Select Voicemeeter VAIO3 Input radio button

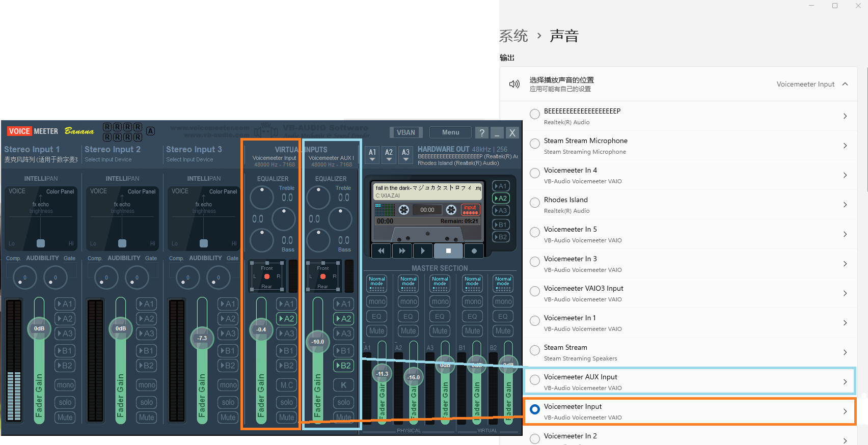(x=535, y=291)
